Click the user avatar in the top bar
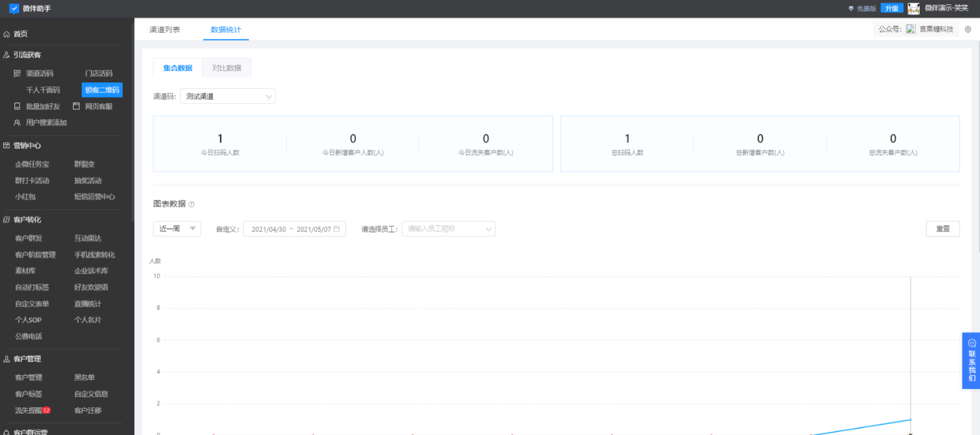 pos(914,8)
